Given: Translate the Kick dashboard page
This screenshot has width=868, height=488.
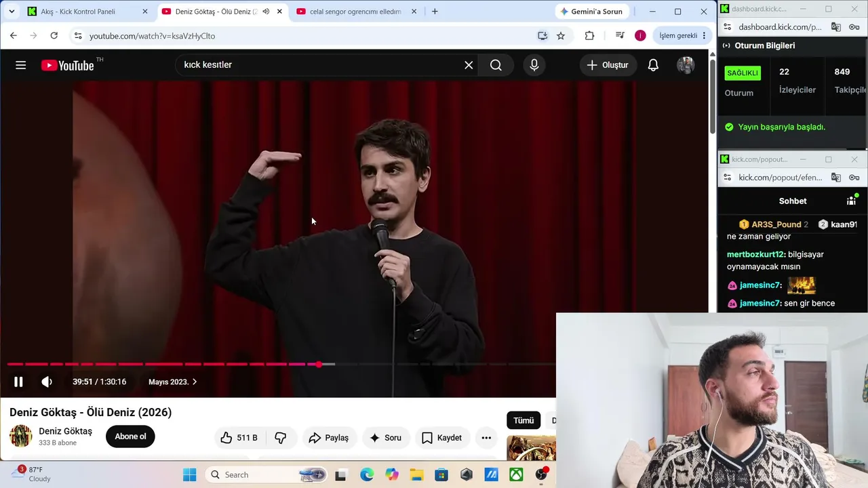Looking at the screenshot, I should click(836, 27).
